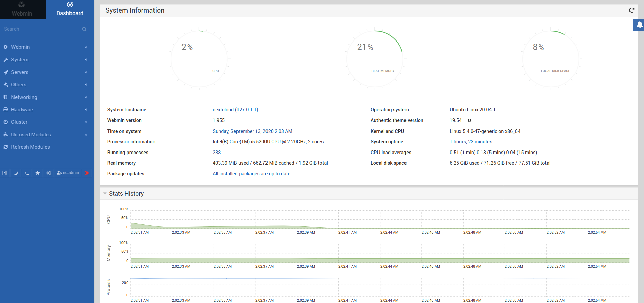Expand the Hardware menu arrow
The image size is (644, 303).
[x=86, y=110]
